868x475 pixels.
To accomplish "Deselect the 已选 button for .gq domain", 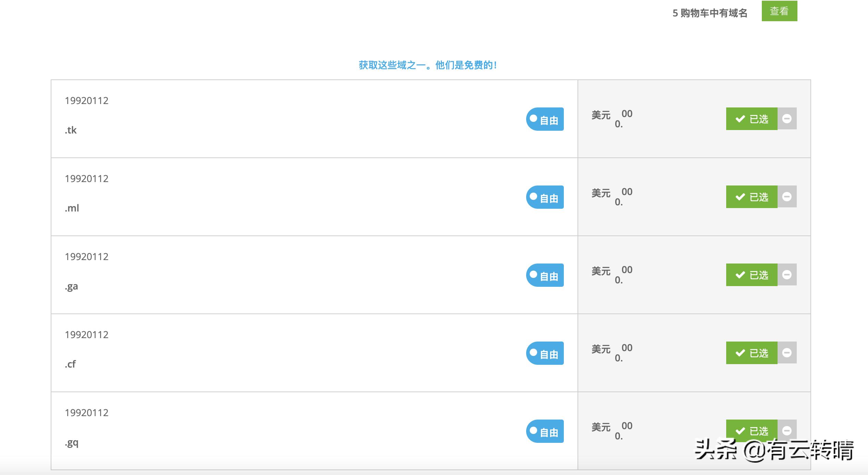I will pos(752,430).
